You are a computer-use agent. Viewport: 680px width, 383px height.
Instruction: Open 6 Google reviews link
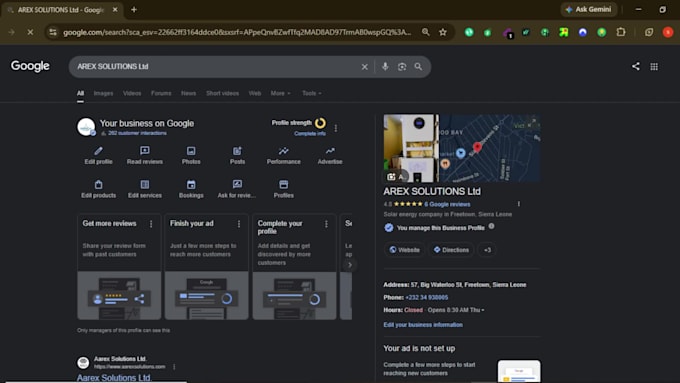(x=447, y=204)
